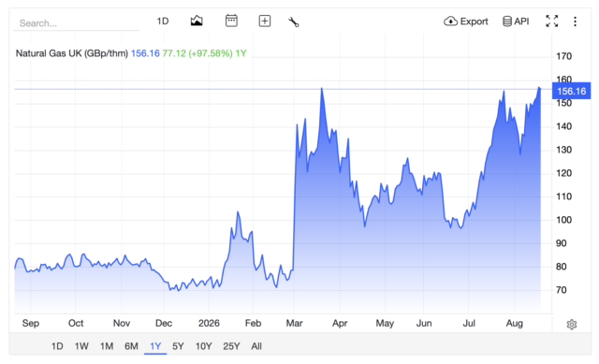Viewport: 599px width, 364px height.
Task: Click the plus icon to add comparison
Action: 265,21
